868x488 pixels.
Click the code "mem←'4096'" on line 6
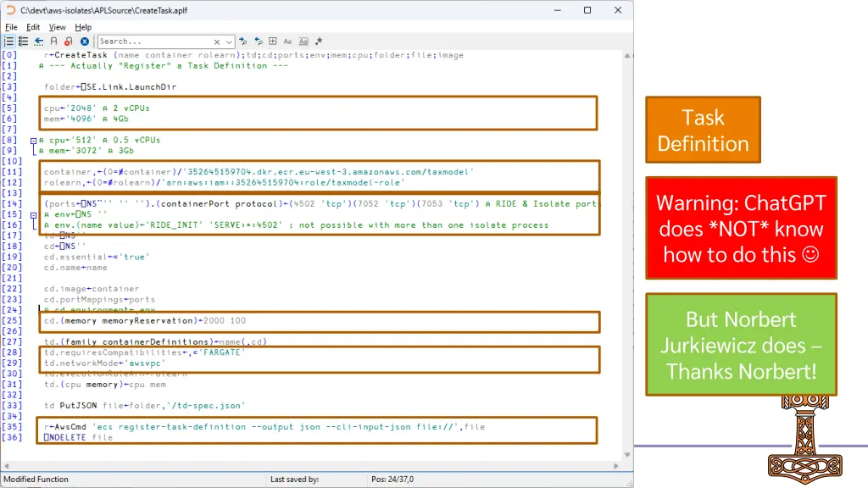point(70,119)
